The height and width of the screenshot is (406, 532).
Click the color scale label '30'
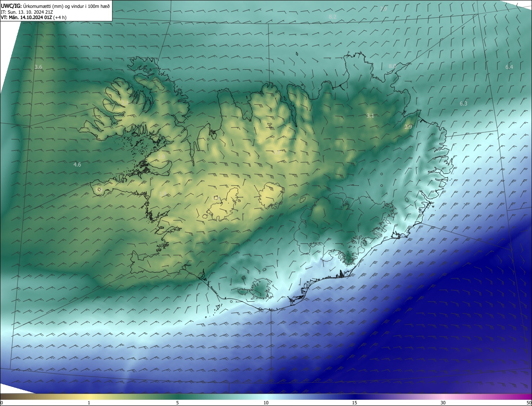pos(443,403)
